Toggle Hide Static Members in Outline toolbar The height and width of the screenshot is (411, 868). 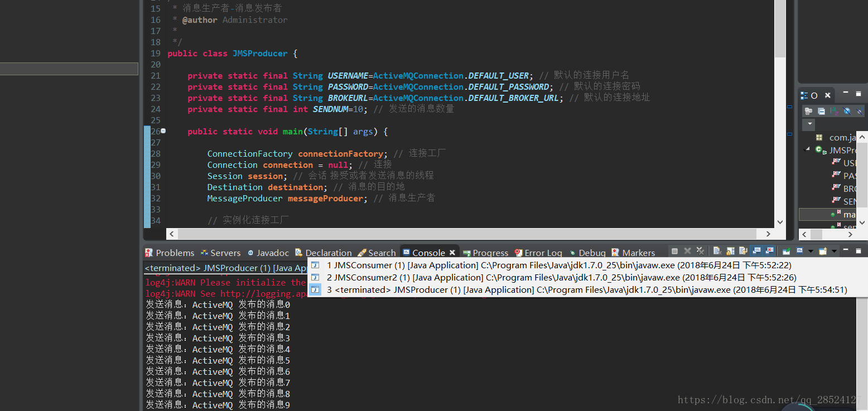[860, 111]
